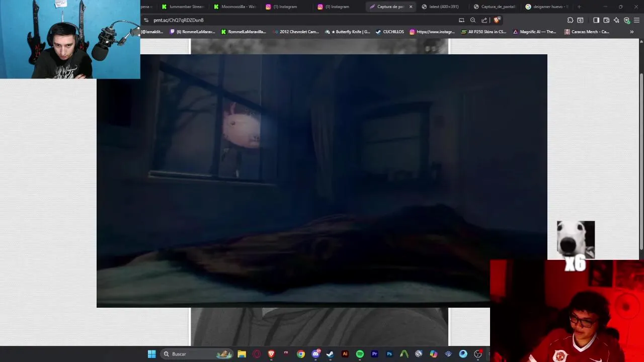Open (6) RommelLaMarav... bookmark
Screen dimensions: 644x362
pyautogui.click(x=193, y=32)
